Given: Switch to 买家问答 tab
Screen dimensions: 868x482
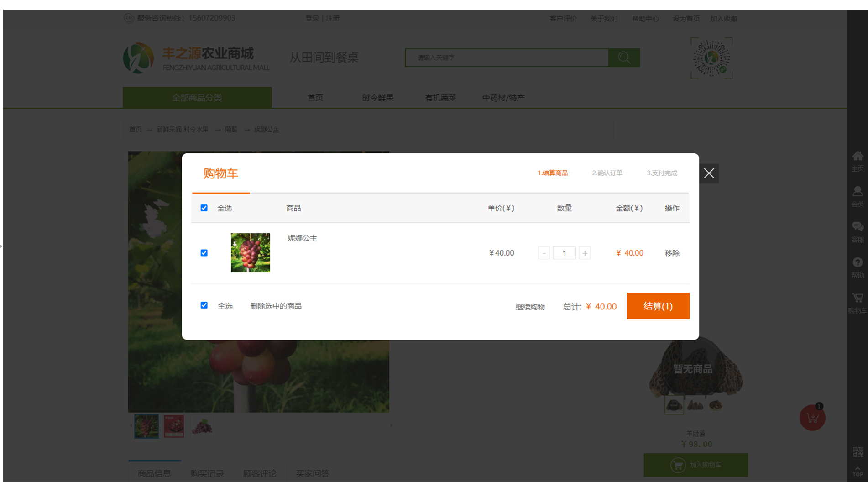Looking at the screenshot, I should coord(313,473).
